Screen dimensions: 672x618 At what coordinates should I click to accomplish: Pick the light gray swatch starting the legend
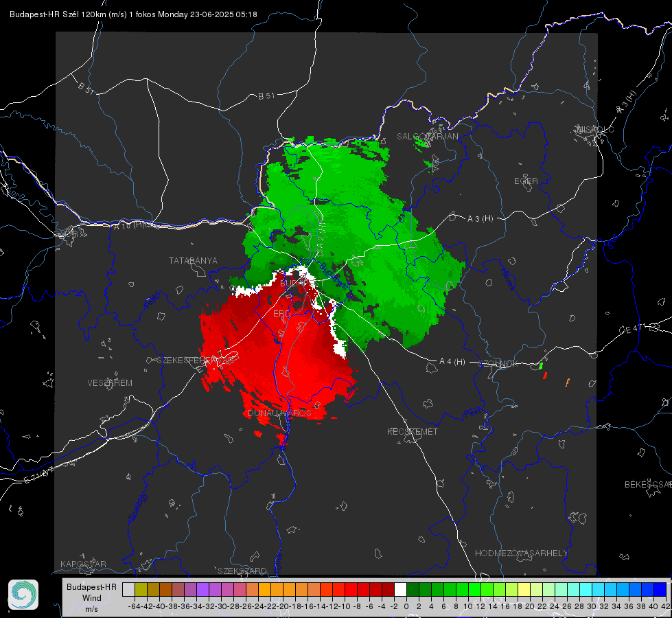pyautogui.click(x=128, y=589)
